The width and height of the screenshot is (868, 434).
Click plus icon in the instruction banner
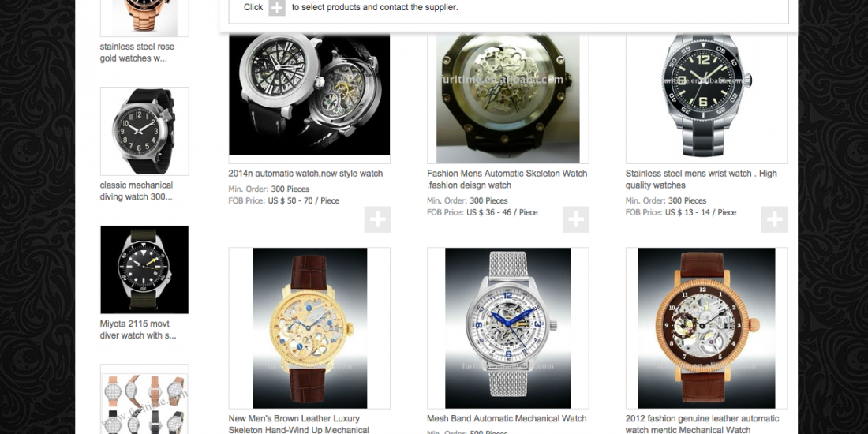[277, 8]
